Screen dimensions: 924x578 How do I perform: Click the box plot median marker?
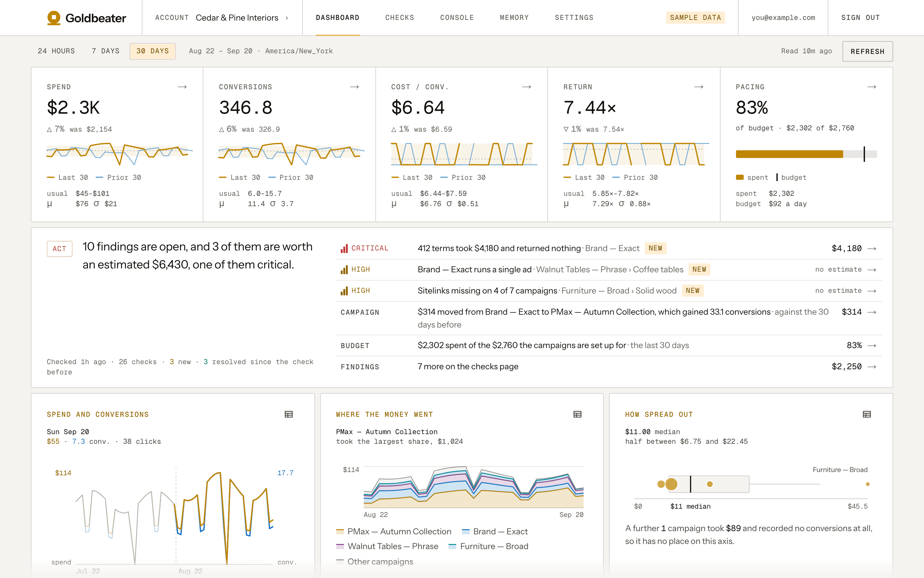point(690,484)
